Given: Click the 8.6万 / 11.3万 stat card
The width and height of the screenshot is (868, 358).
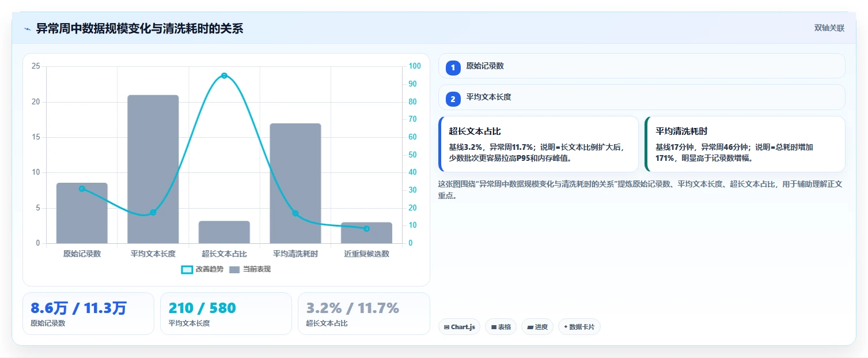Looking at the screenshot, I should pyautogui.click(x=88, y=314).
